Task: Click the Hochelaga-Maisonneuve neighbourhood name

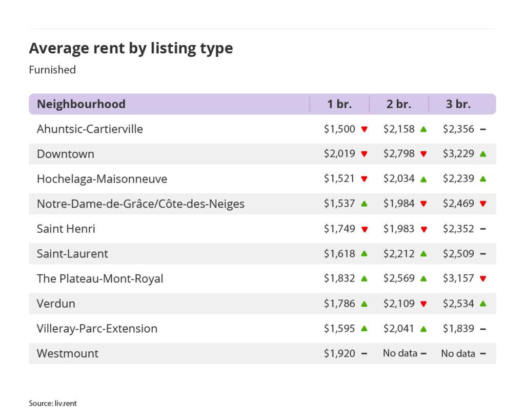Action: 102,179
